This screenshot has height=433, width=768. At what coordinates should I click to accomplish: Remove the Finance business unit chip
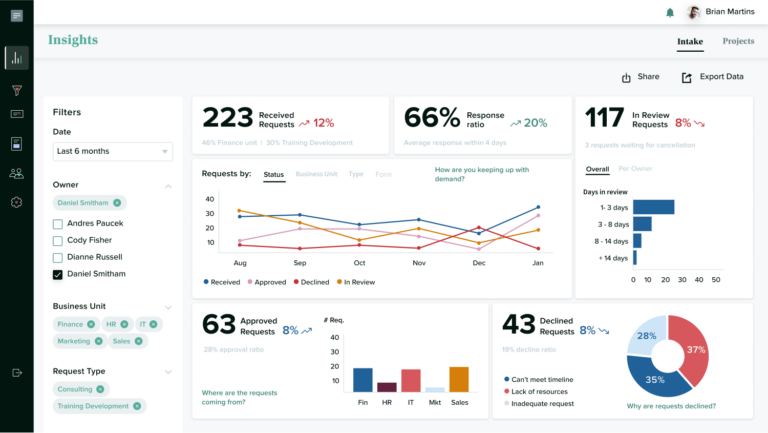91,324
